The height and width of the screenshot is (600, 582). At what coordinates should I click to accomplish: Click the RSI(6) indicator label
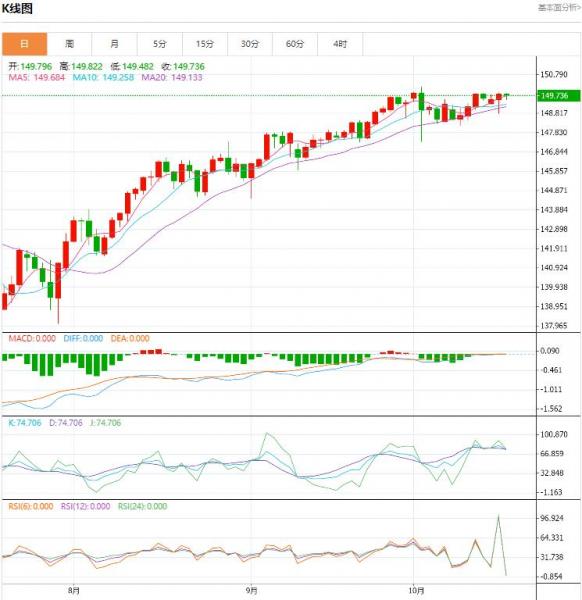click(x=31, y=507)
